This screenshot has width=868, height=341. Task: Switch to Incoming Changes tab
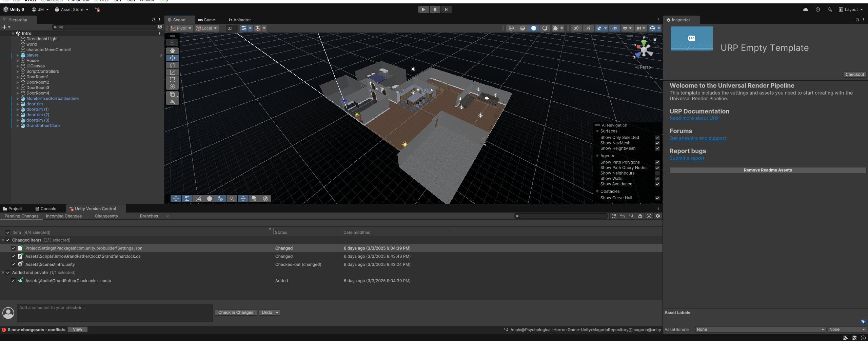pos(64,216)
